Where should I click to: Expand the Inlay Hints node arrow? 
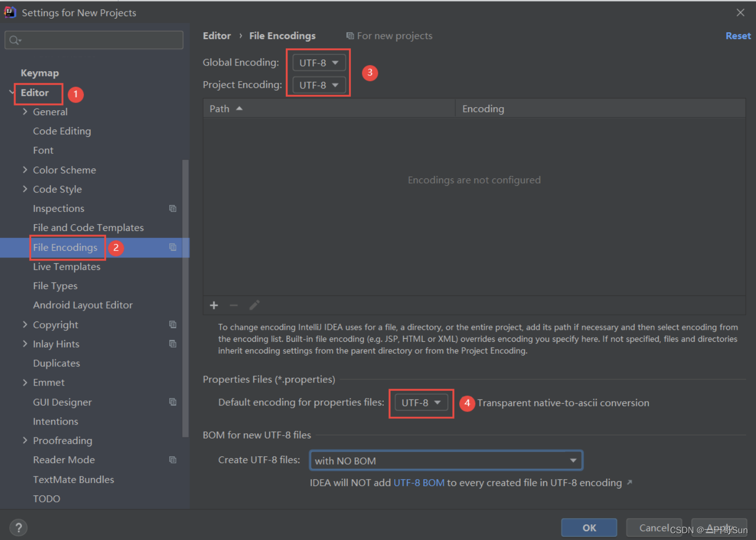pos(24,344)
